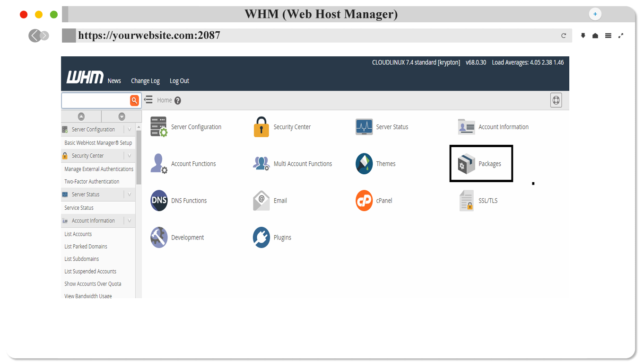Go forward using browser forward arrow

(44, 36)
